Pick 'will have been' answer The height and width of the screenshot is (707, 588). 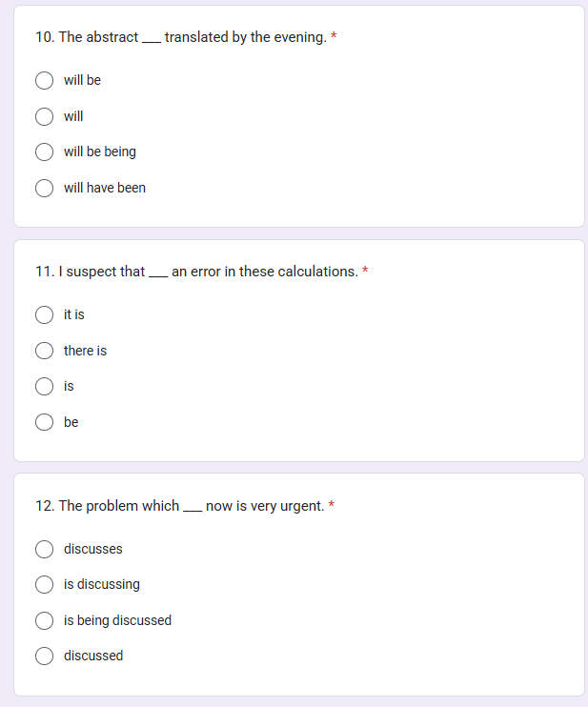pos(44,188)
